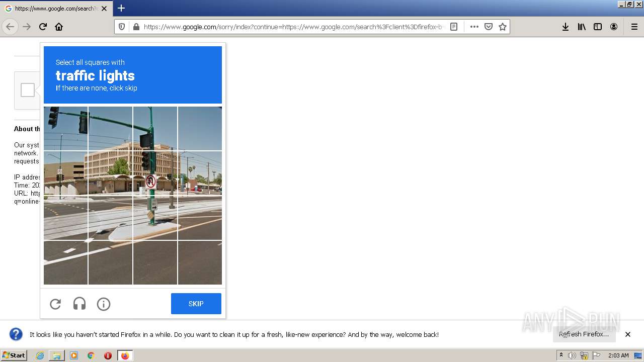This screenshot has height=362, width=644.
Task: Open the Windows Start menu
Action: tap(14, 355)
